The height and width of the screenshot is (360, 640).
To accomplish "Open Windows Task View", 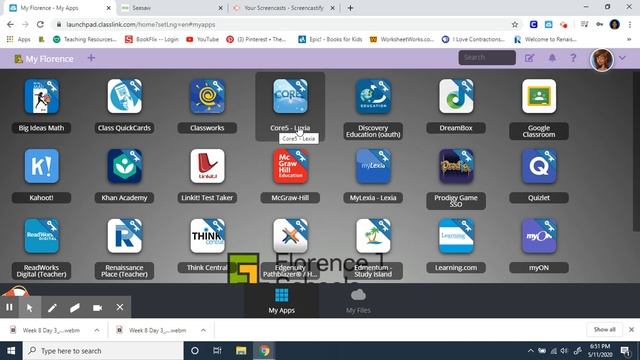I will coord(217,351).
